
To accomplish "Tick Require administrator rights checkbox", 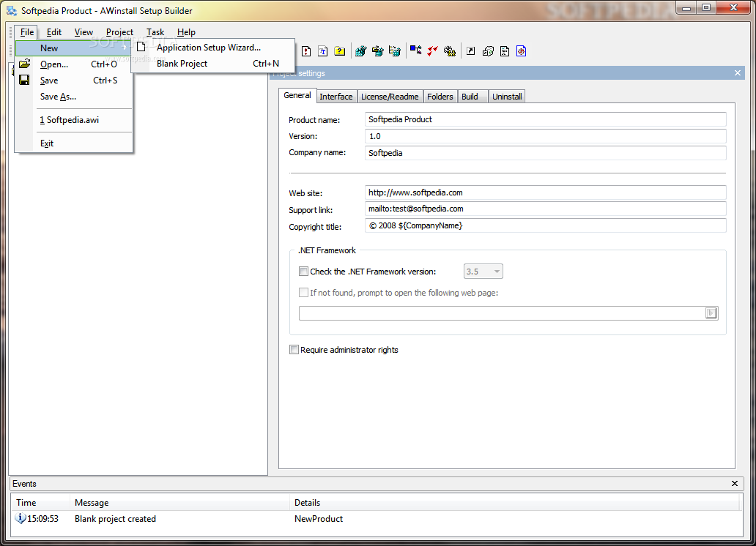I will click(294, 349).
